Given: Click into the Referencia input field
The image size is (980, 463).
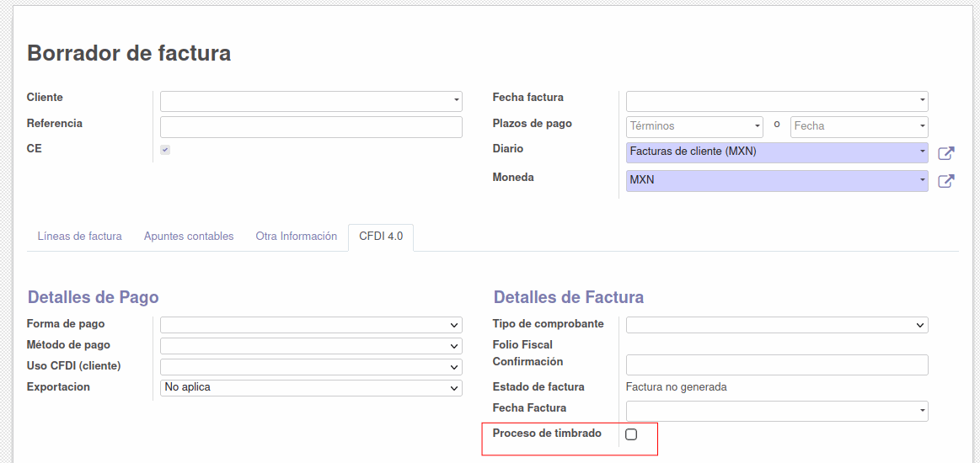Looking at the screenshot, I should (x=311, y=126).
